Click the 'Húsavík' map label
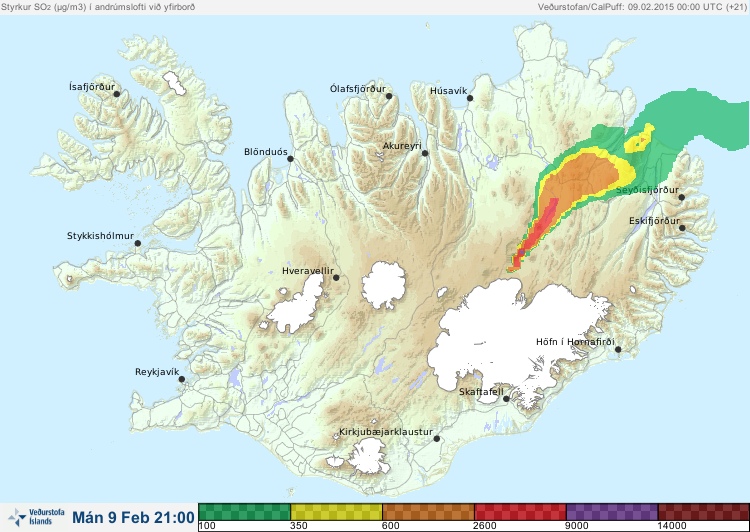 [448, 90]
